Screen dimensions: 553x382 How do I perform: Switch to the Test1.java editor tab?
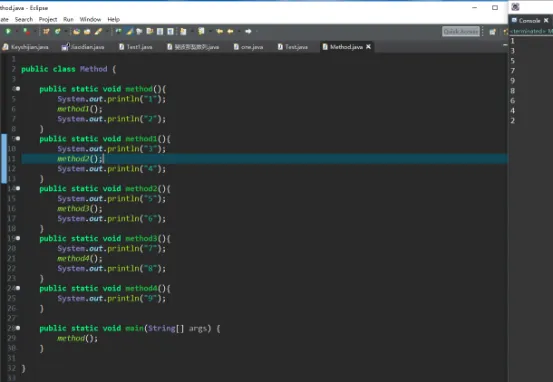tap(136, 47)
